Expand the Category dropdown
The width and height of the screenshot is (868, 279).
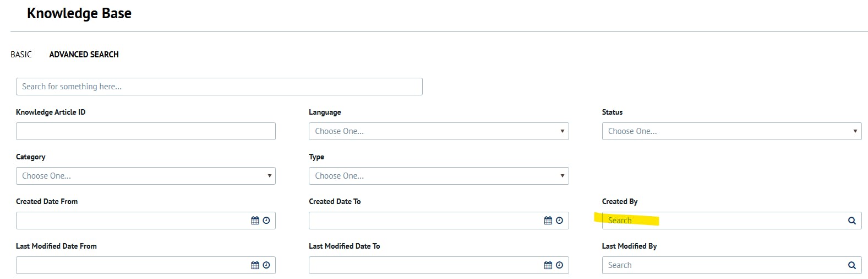coord(146,176)
